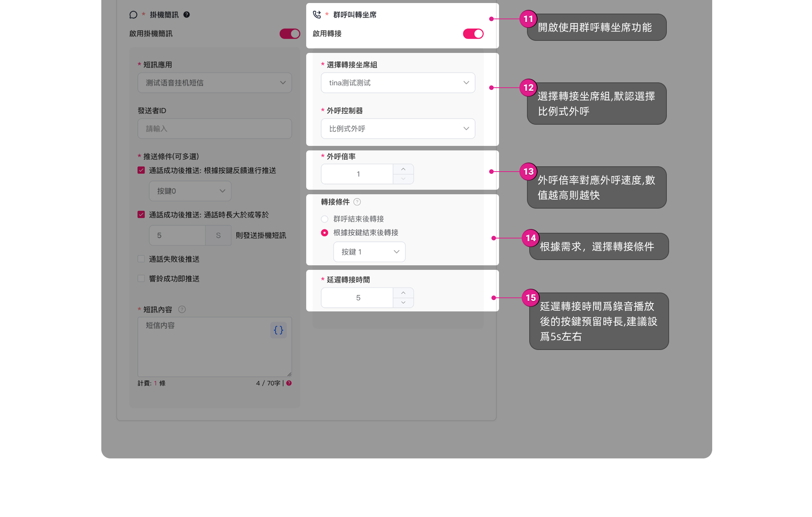Select the 群呼結束後轉接 radio option
Viewport: 812px width, 517px height.
point(324,219)
